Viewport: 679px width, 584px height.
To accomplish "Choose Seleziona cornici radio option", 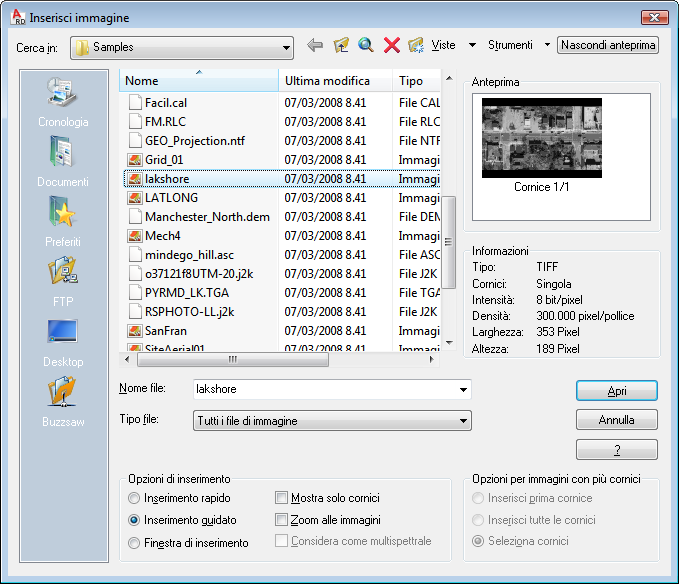I will click(x=478, y=541).
